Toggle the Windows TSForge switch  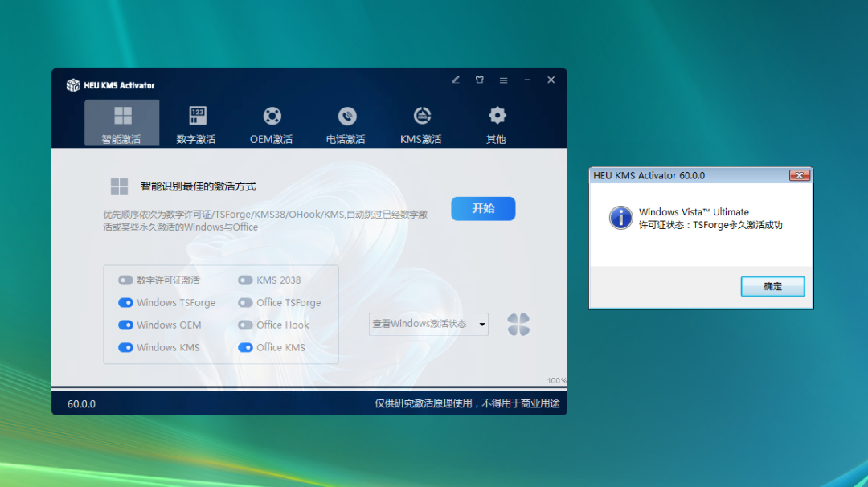click(125, 302)
